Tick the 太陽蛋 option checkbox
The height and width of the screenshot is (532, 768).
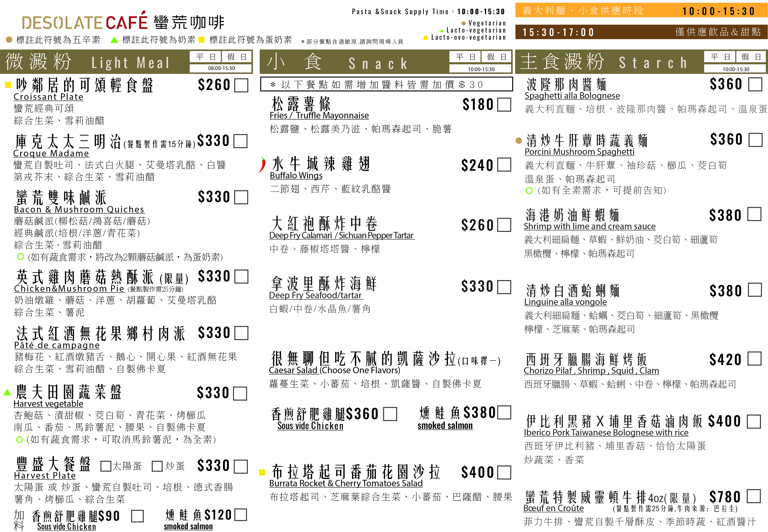pos(106,466)
